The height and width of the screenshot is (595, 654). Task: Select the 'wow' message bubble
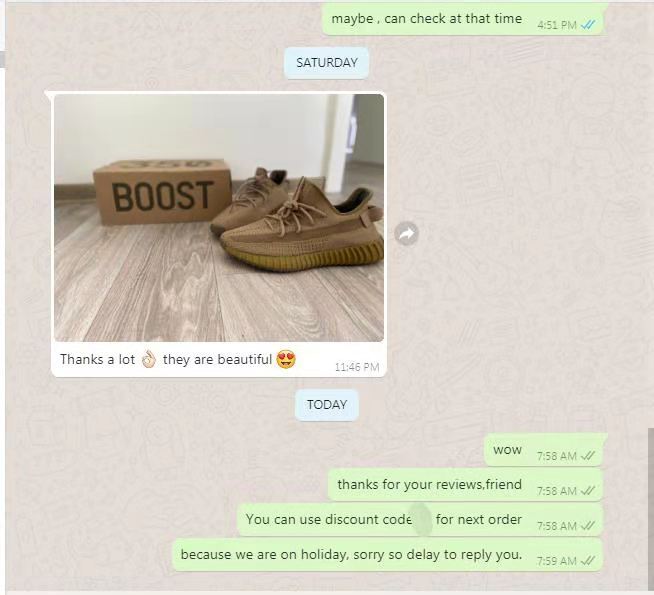point(544,450)
